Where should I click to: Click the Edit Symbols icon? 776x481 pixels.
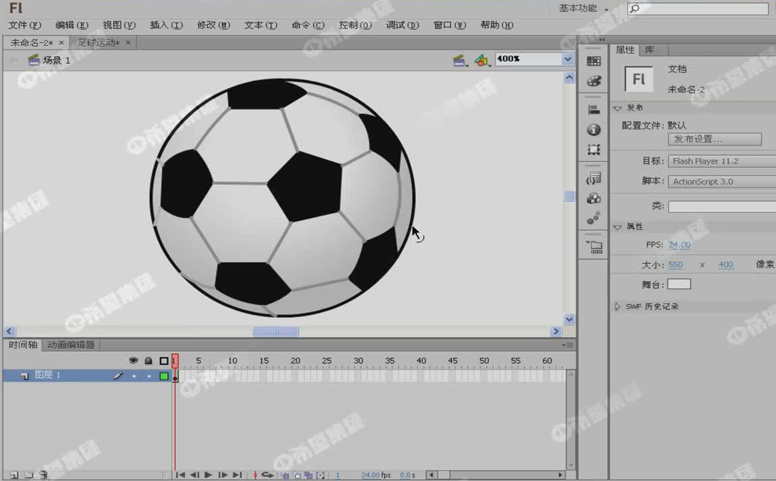(x=482, y=60)
